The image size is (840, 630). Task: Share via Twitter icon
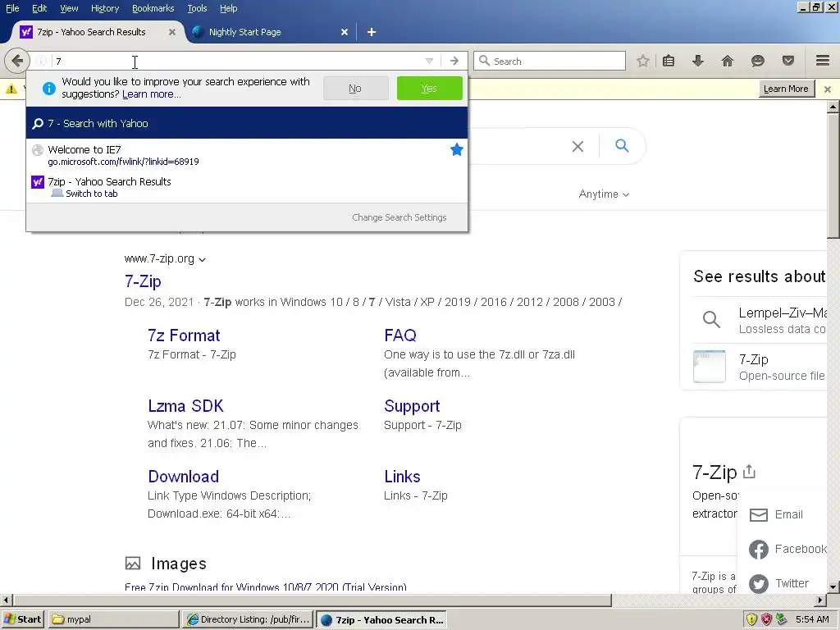pyautogui.click(x=759, y=583)
